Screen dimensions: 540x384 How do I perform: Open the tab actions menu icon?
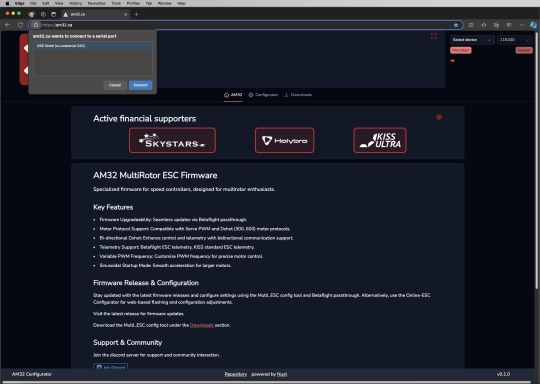pos(53,14)
